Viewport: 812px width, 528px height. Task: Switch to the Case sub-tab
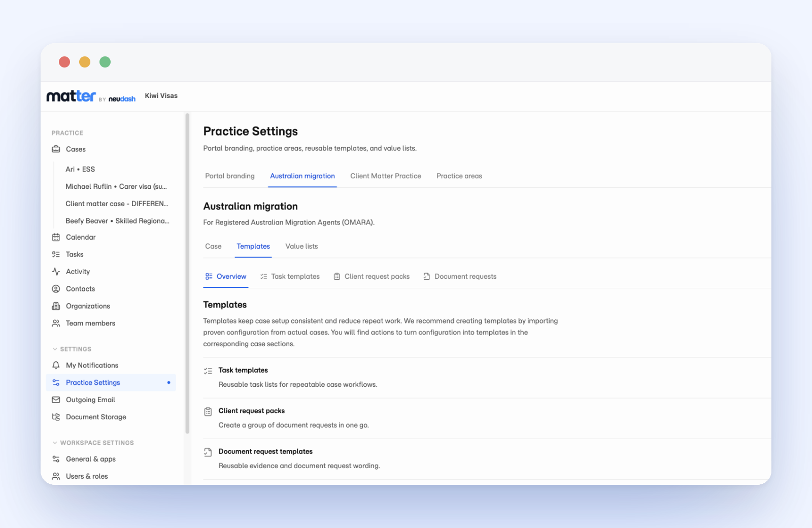[x=213, y=247]
